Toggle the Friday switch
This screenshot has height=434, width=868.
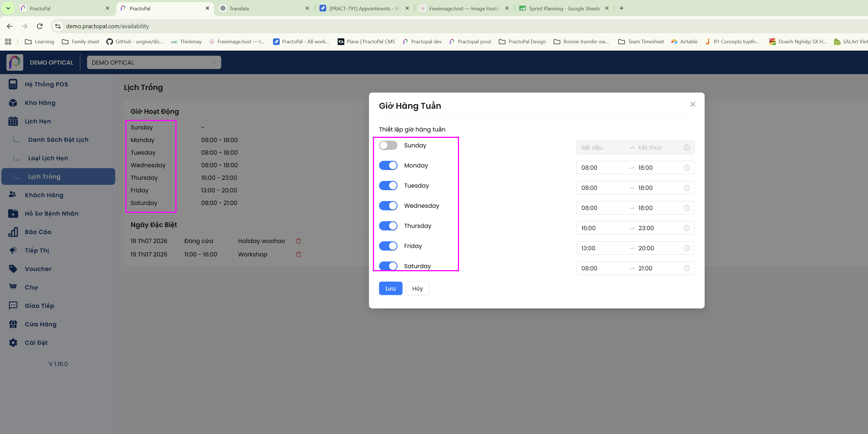(x=388, y=246)
